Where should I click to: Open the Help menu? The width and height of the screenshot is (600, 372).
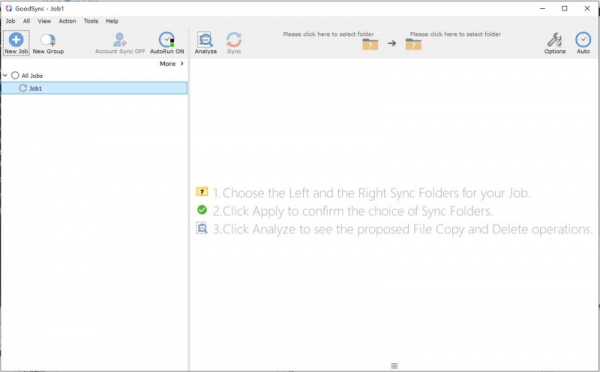coord(112,21)
